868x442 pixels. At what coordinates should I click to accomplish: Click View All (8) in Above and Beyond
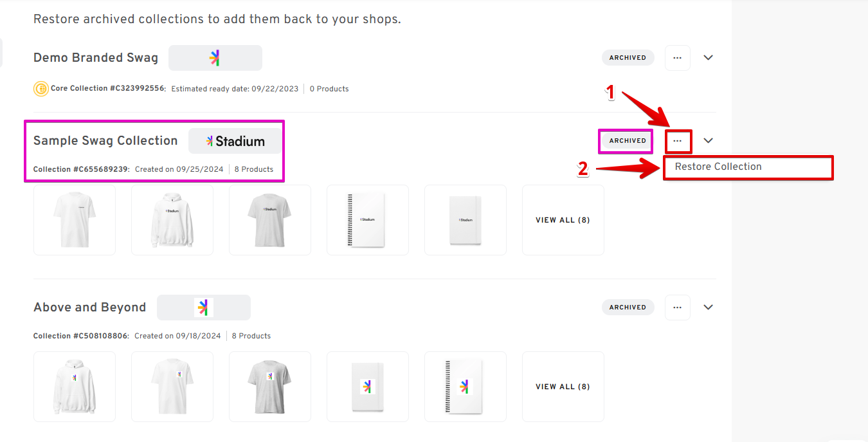pyautogui.click(x=563, y=387)
